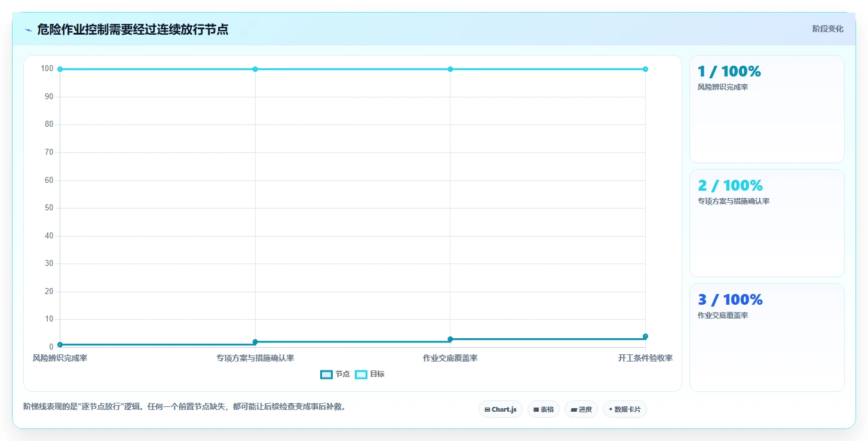Click the 目标 data point at 作业交底覆盖率
This screenshot has height=441, width=868.
450,69
